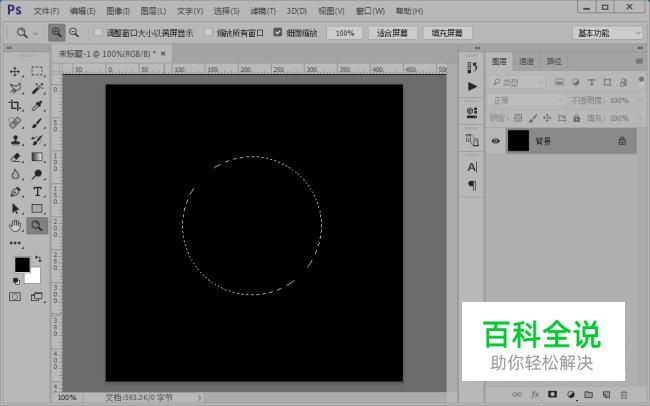Screen dimensions: 650x406
Task: Toggle lock transparent pixels
Action: click(x=518, y=118)
